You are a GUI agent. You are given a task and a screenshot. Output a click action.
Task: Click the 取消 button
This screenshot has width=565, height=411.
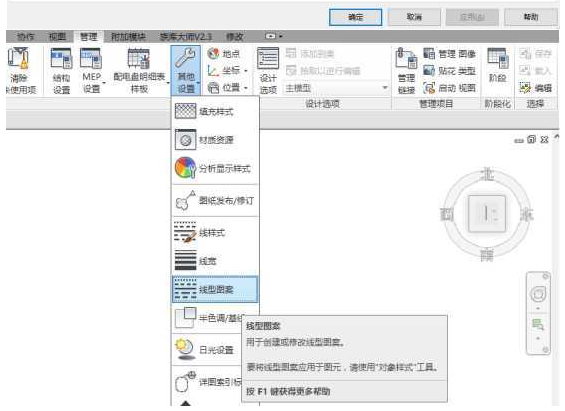414,17
